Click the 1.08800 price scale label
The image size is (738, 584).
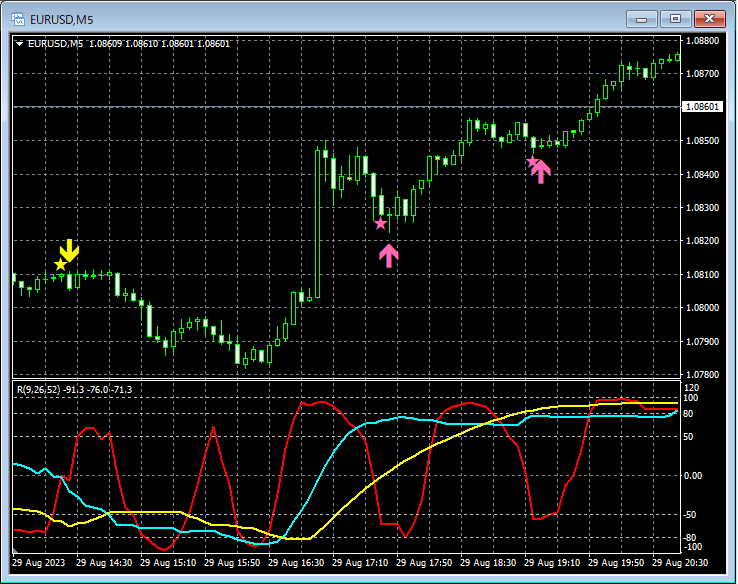703,40
